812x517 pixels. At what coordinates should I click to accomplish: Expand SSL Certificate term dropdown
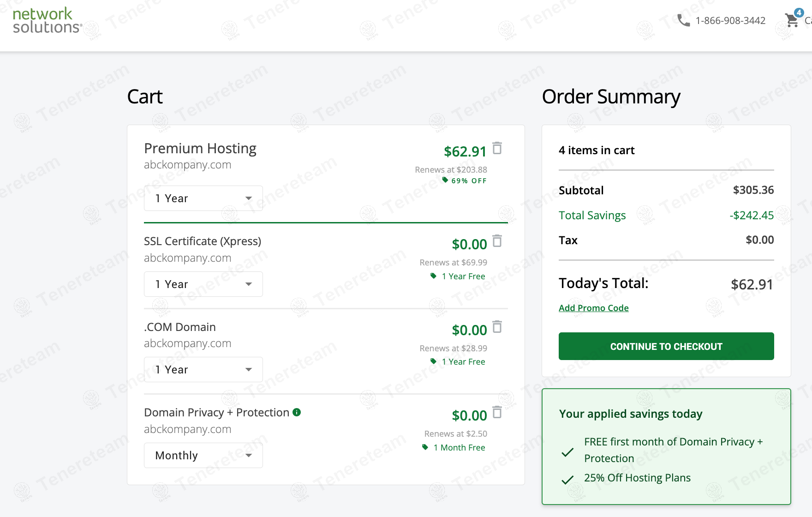pyautogui.click(x=203, y=284)
